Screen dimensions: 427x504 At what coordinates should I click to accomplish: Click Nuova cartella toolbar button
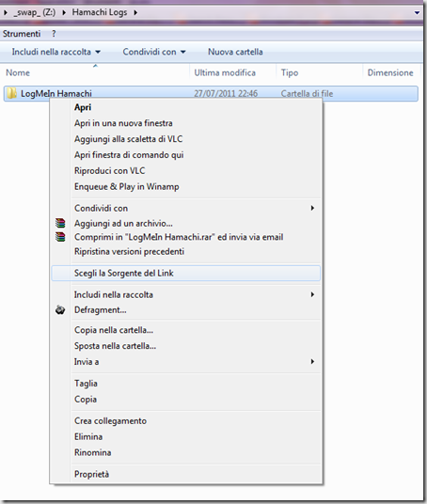(x=235, y=52)
